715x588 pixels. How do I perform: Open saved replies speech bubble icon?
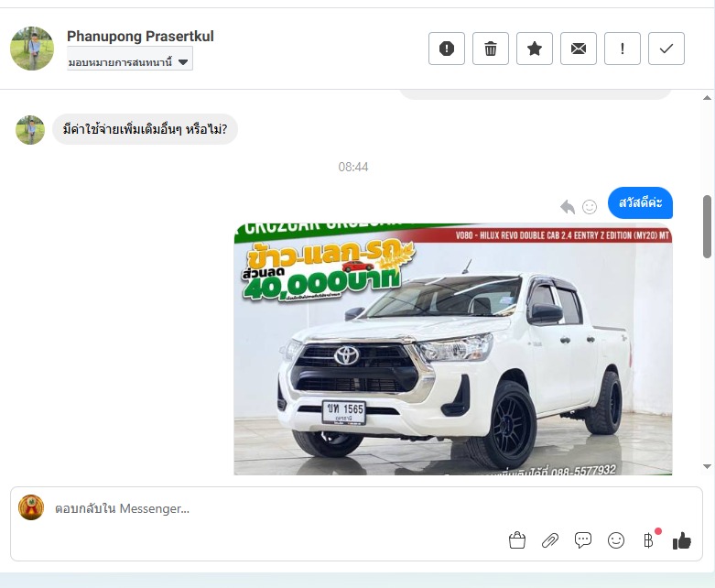pyautogui.click(x=583, y=540)
